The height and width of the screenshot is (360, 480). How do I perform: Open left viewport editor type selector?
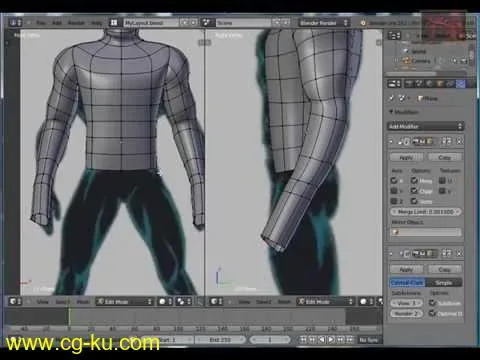click(x=15, y=301)
